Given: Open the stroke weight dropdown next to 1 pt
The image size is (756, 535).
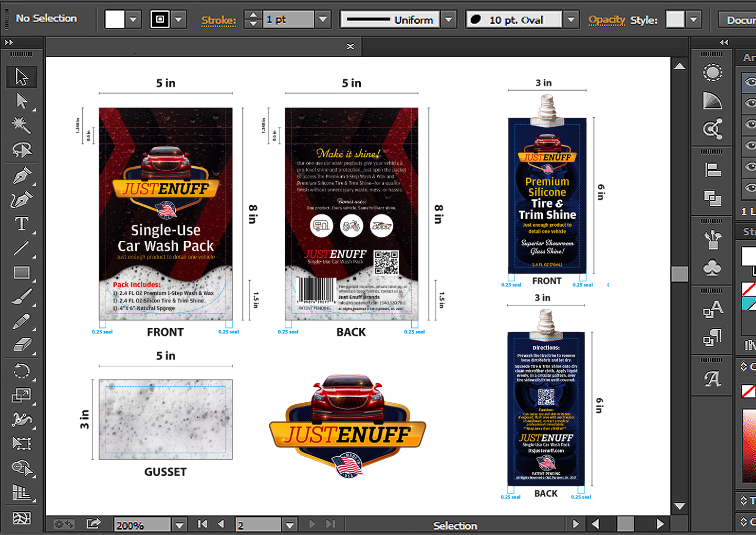Looking at the screenshot, I should coord(323,20).
